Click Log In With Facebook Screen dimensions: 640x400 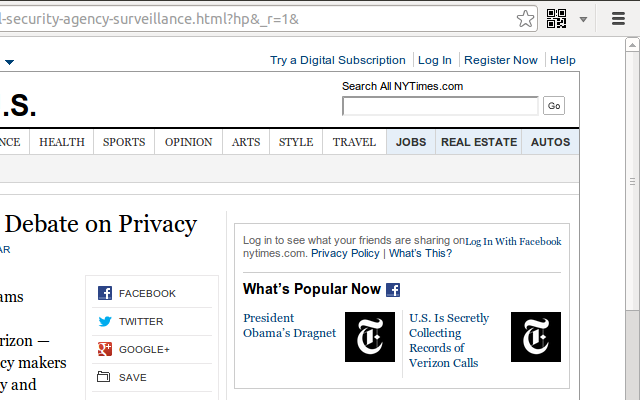coord(513,241)
